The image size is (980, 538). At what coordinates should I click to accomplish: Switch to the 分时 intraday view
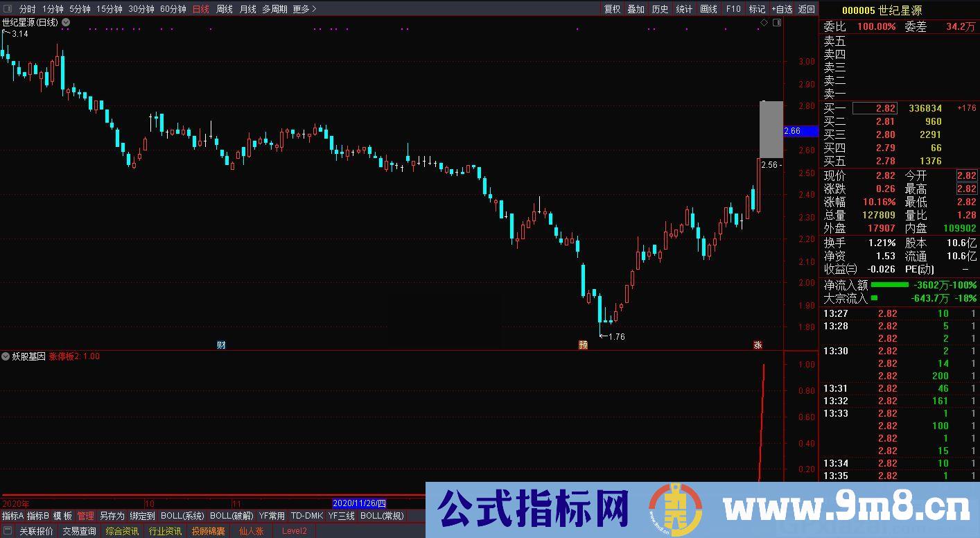tap(27, 9)
